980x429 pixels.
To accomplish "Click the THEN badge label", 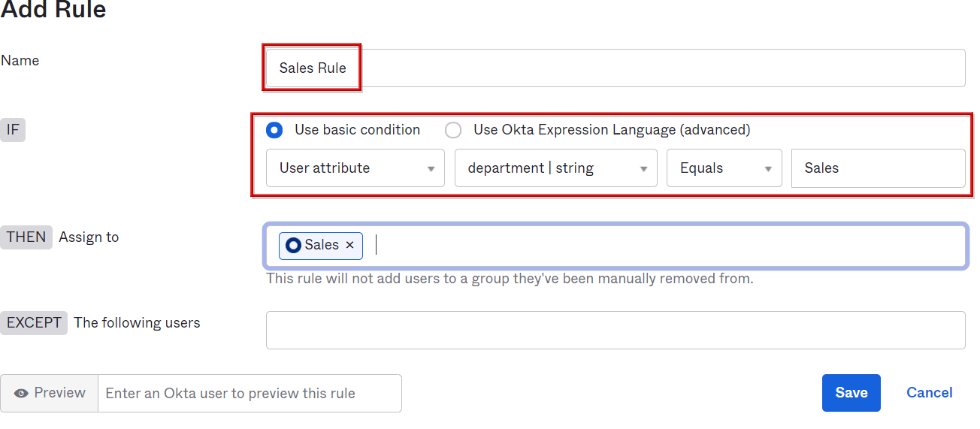I will click(26, 237).
